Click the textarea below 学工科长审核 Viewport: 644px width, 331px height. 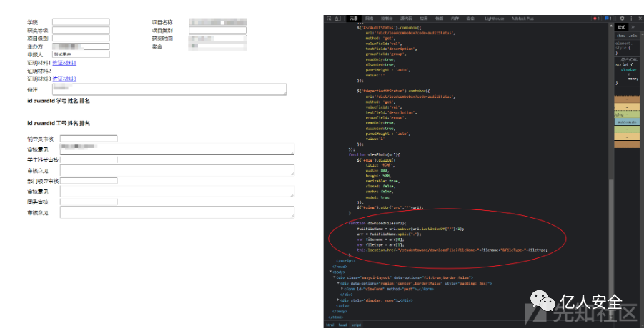click(177, 170)
